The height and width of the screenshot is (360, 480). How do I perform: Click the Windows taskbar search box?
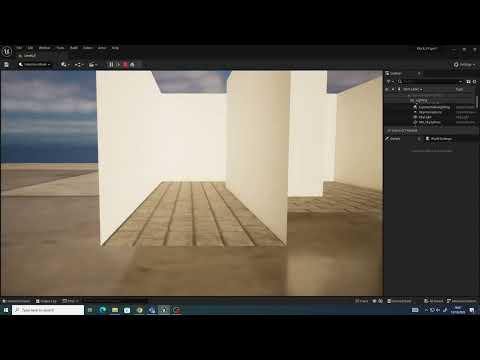pyautogui.click(x=48, y=310)
